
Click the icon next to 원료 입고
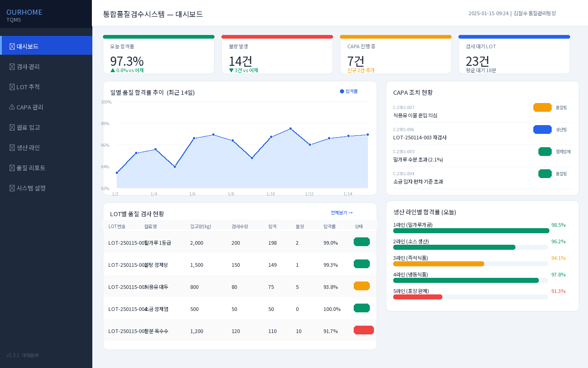[12, 127]
